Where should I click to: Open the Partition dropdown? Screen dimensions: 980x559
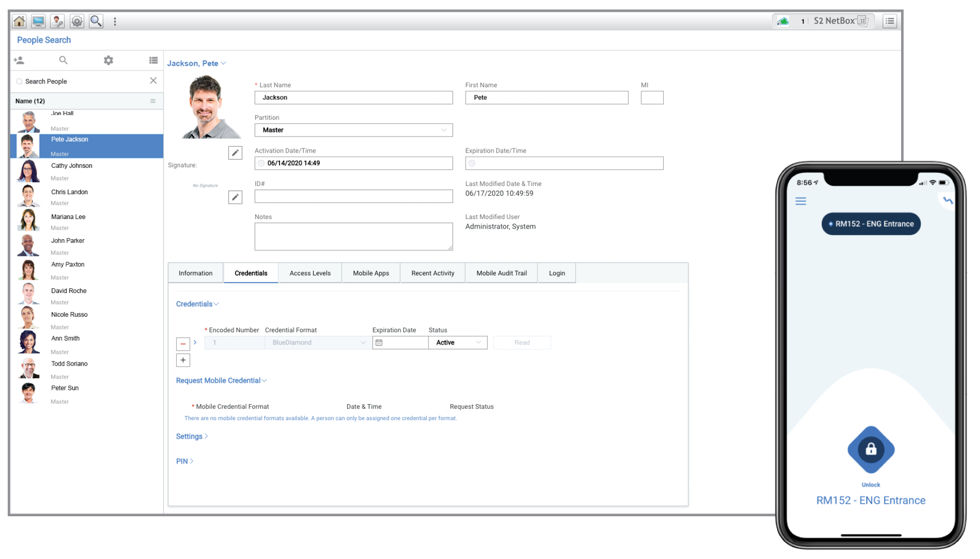point(354,130)
